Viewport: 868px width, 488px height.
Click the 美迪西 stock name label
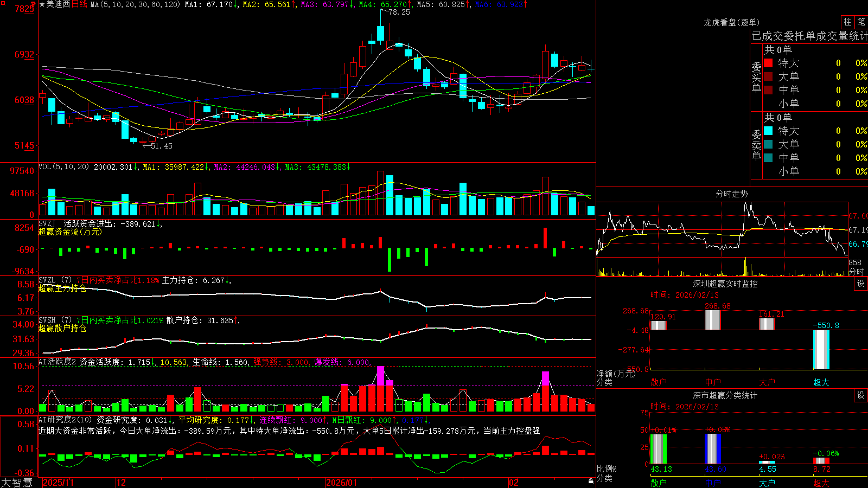[59, 4]
